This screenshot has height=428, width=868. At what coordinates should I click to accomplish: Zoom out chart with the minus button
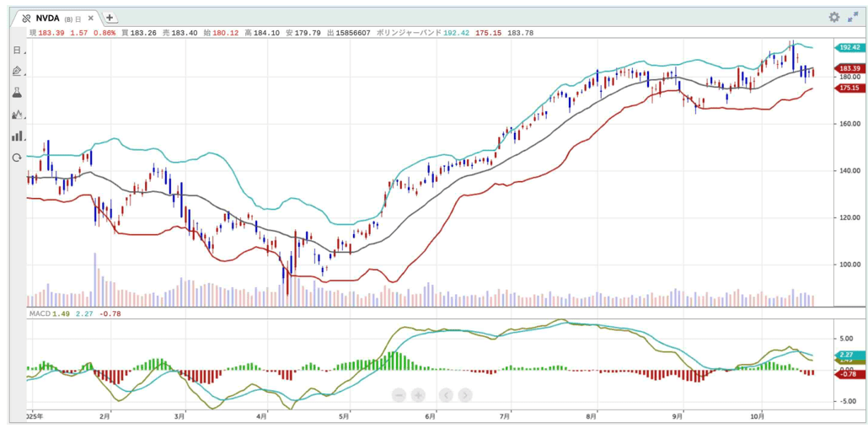(399, 395)
